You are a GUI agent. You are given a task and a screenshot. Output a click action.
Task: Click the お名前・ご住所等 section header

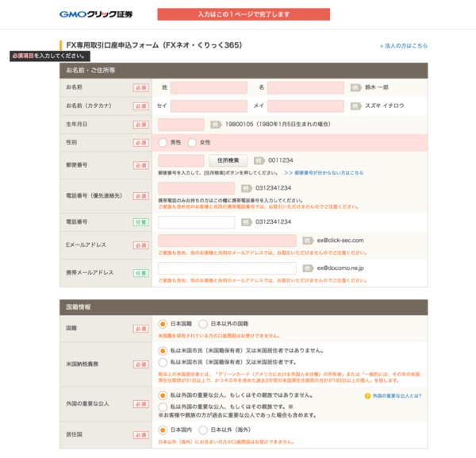tap(244, 71)
